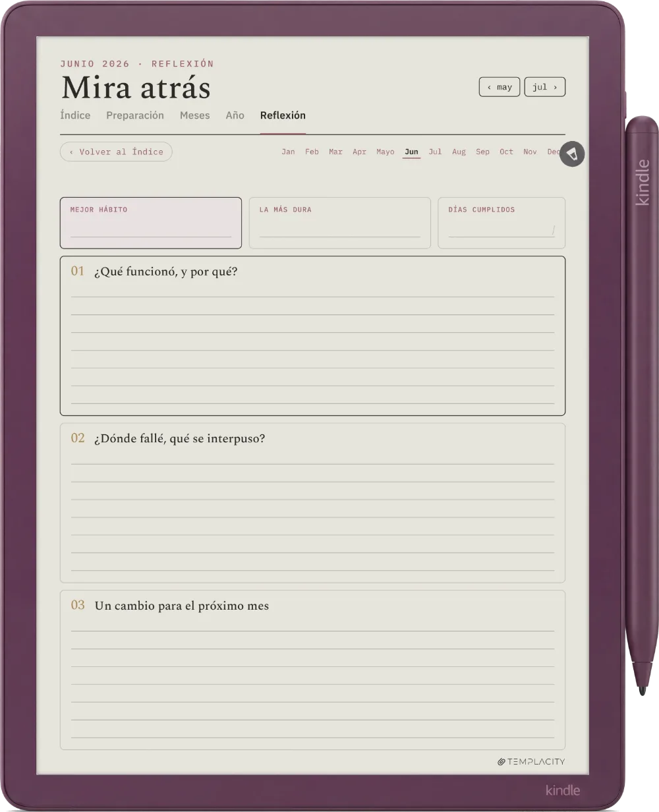Open the Índice tab
This screenshot has height=812, width=659.
pos(75,115)
